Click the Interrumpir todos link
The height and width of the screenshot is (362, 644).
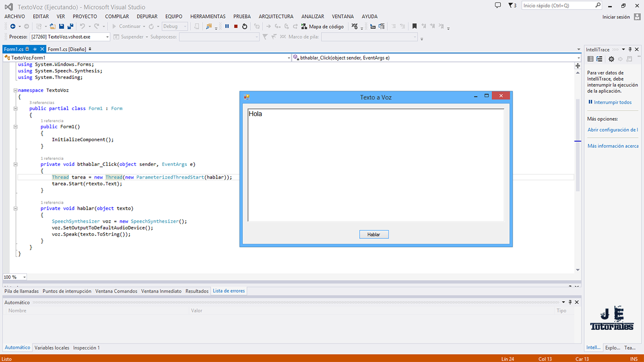[x=610, y=103]
